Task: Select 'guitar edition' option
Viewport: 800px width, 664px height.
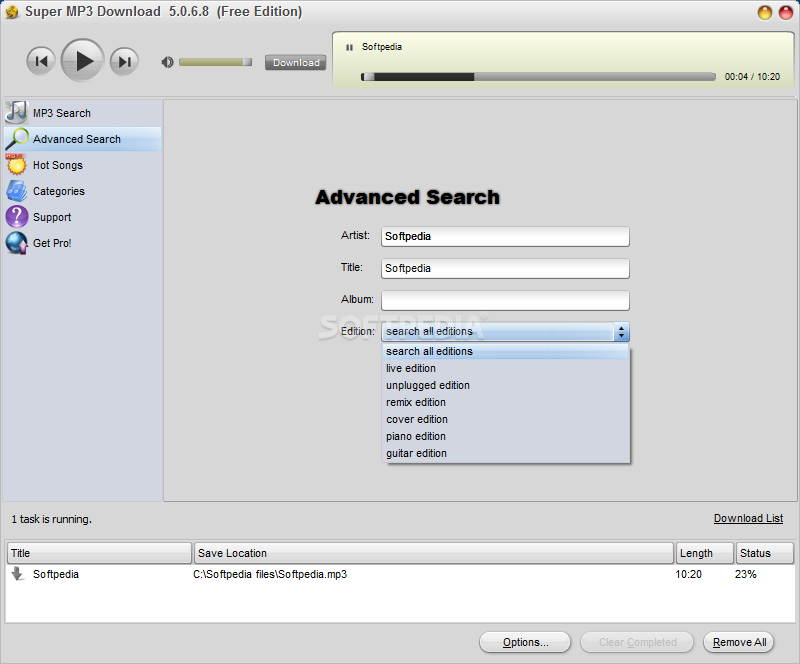Action: coord(506,453)
